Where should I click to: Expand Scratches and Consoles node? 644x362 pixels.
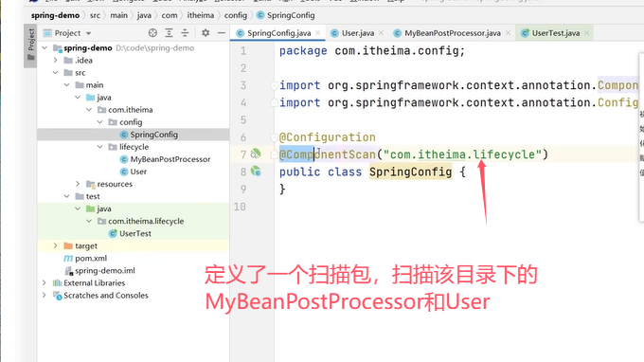point(45,295)
